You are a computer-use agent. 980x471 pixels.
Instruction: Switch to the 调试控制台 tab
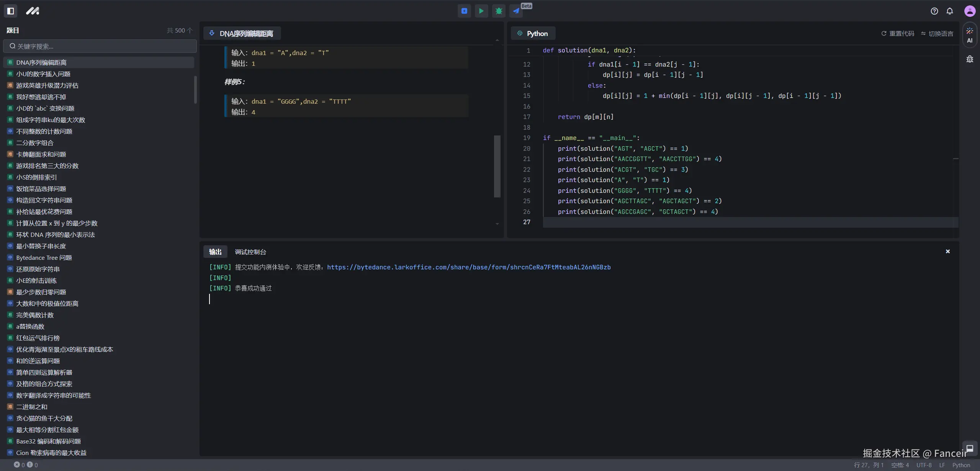point(250,252)
